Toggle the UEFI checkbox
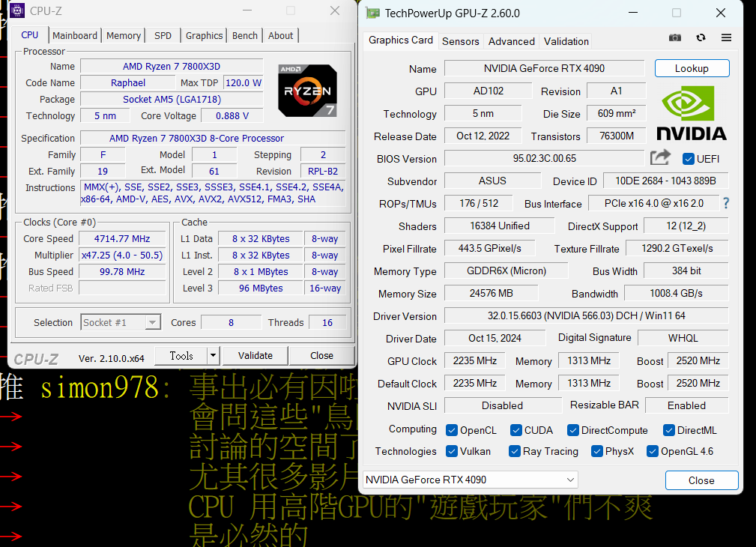 689,159
